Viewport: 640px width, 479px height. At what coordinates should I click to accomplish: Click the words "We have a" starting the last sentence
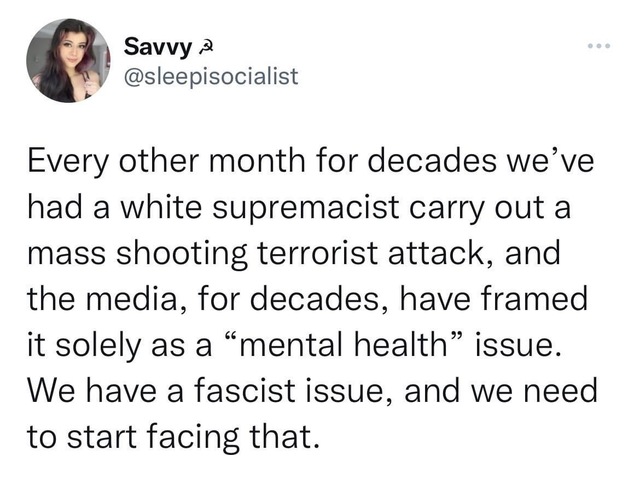tap(106, 390)
